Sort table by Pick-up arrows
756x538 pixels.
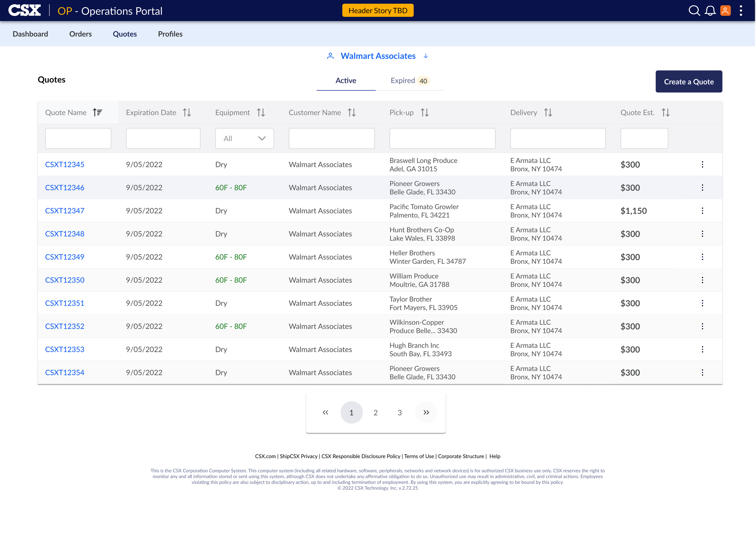click(x=425, y=113)
